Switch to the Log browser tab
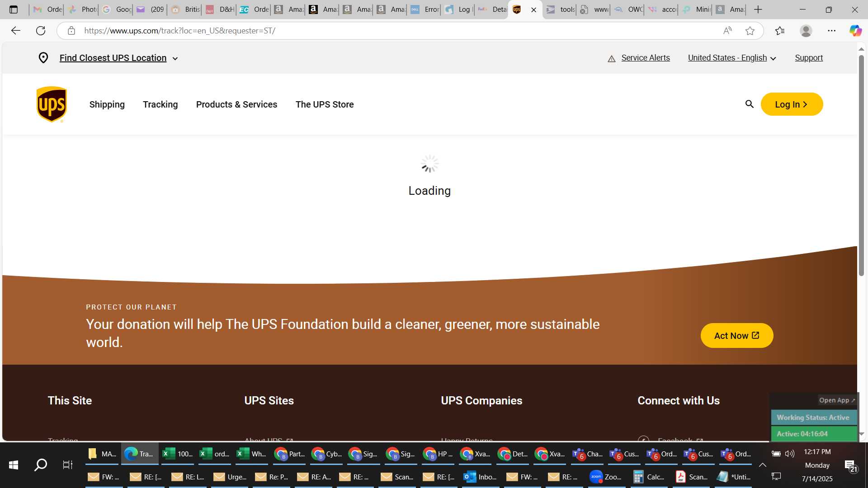Viewport: 868px width, 488px height. point(458,9)
